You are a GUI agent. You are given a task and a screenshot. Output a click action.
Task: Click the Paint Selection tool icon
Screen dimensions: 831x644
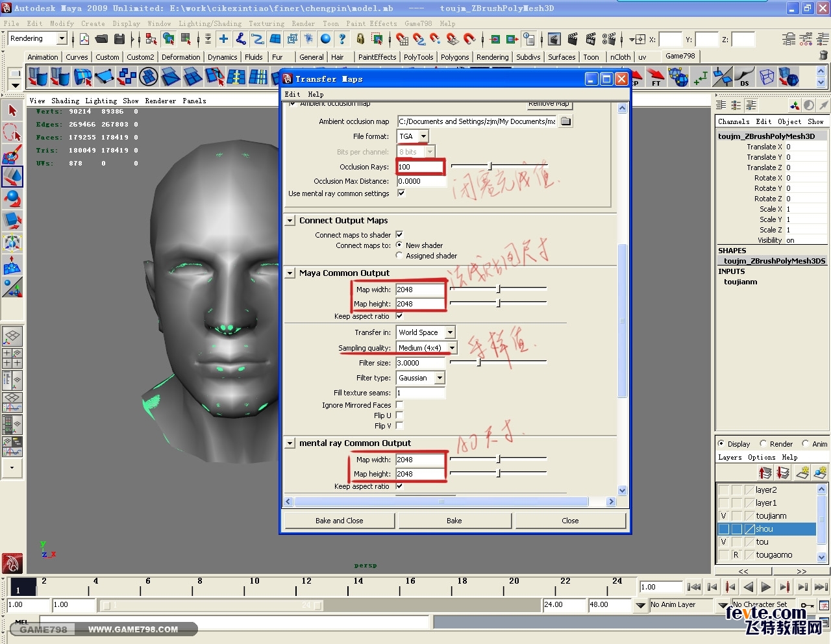pyautogui.click(x=12, y=155)
